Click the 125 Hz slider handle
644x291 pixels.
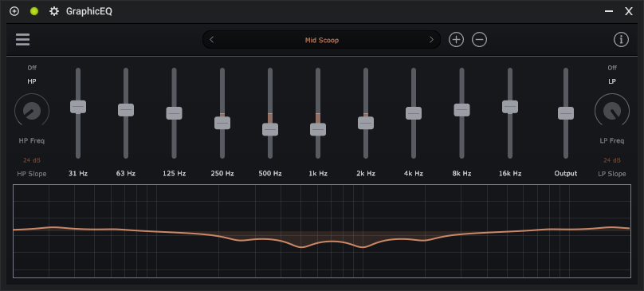pyautogui.click(x=174, y=113)
